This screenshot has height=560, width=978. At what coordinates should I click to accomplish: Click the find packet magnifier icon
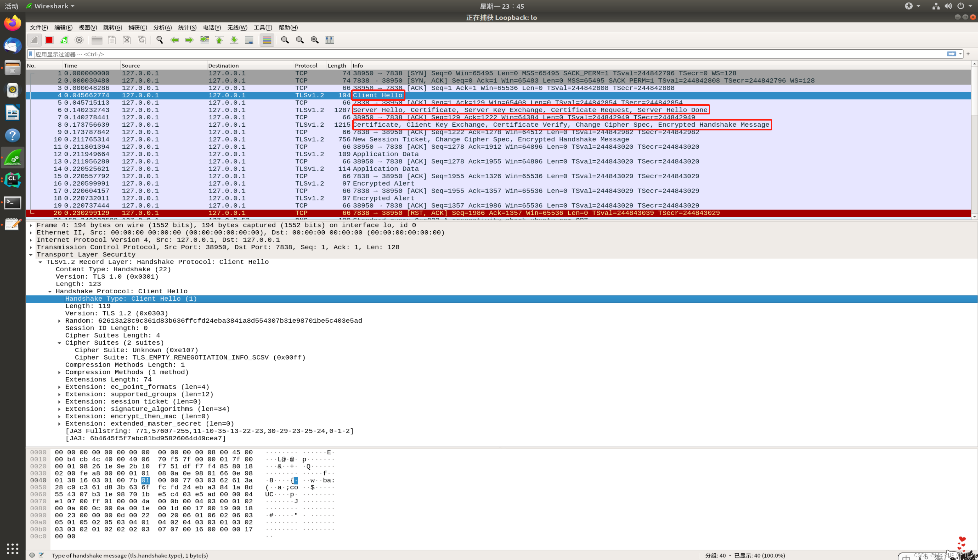[159, 40]
